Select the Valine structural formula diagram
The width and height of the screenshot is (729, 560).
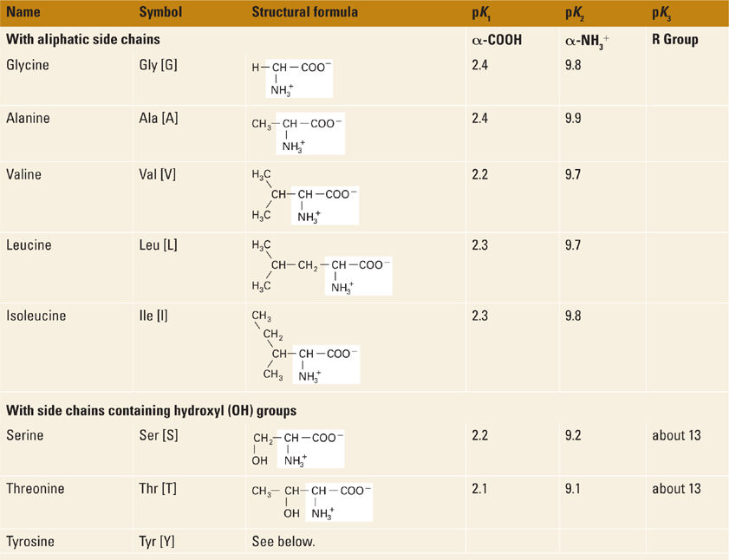point(303,196)
